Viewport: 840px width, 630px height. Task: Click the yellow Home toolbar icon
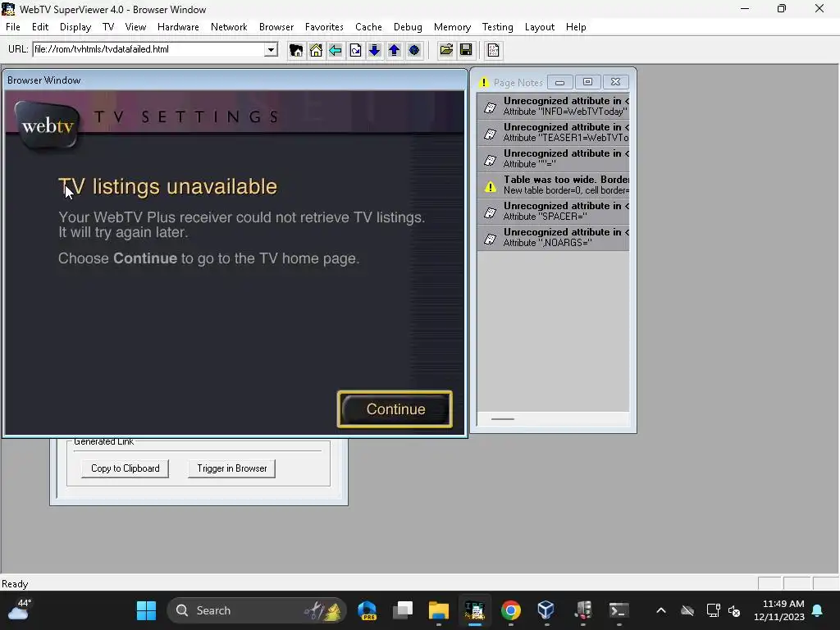316,50
